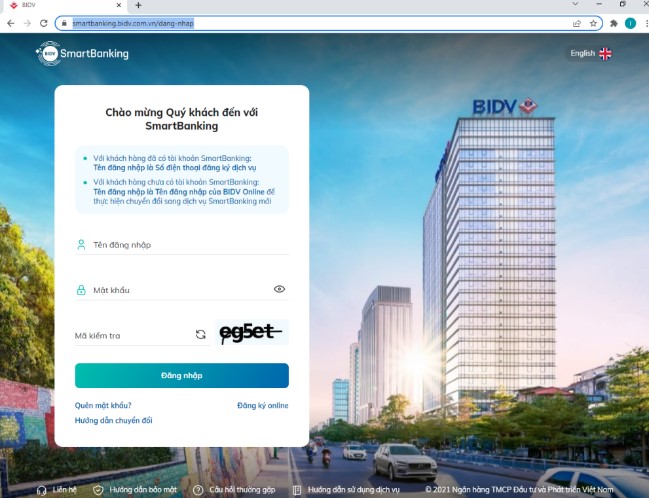Bookmark this page with star icon

(x=593, y=23)
